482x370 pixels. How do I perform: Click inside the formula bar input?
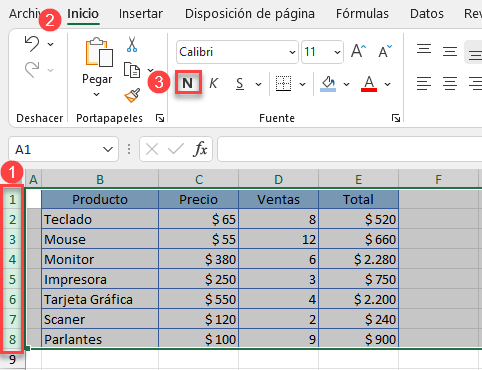tap(349, 149)
